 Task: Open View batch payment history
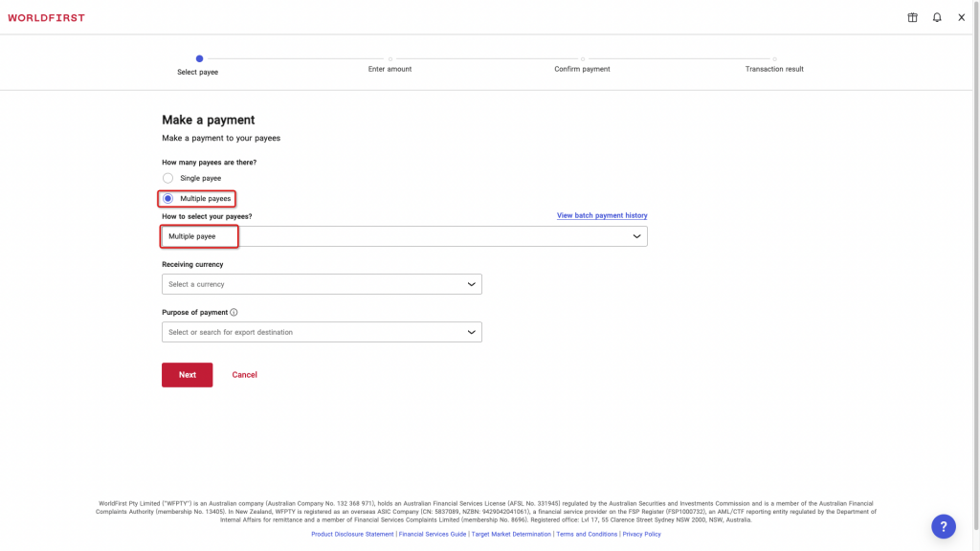pos(602,216)
